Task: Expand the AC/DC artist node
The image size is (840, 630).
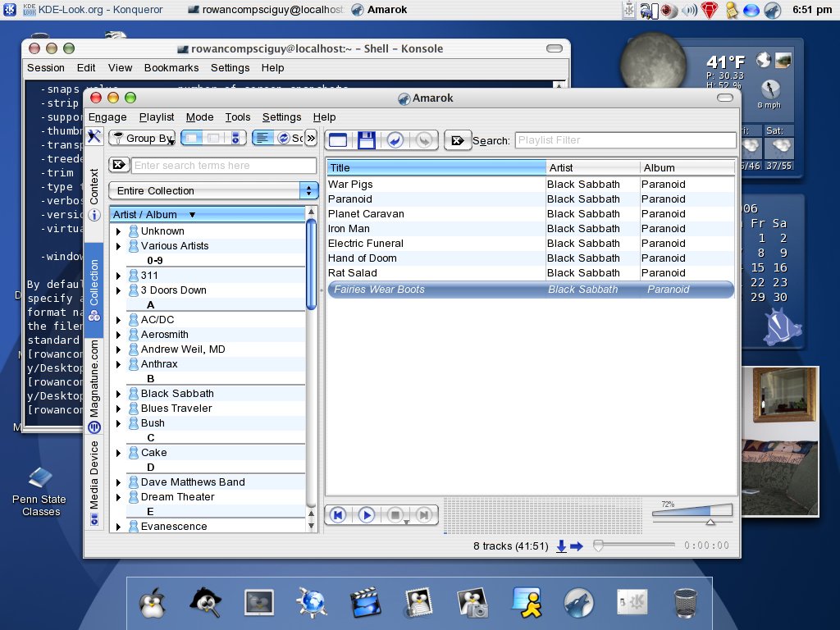Action: click(118, 321)
